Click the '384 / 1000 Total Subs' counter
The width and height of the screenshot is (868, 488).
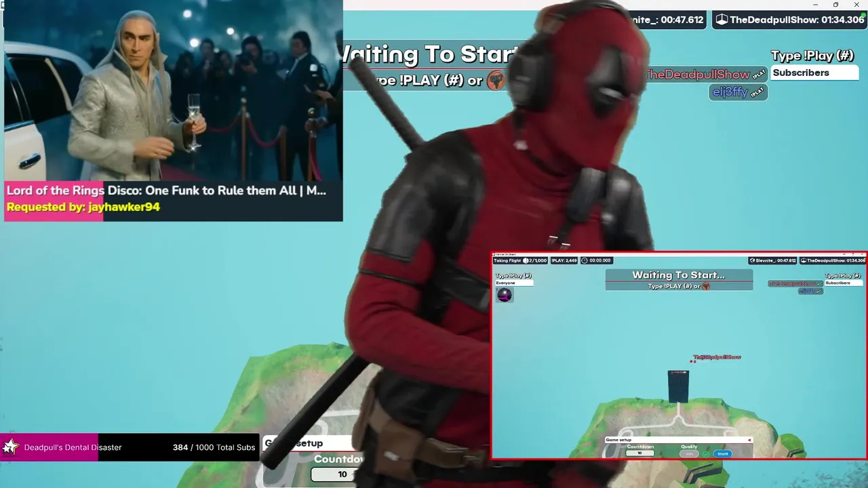click(214, 447)
